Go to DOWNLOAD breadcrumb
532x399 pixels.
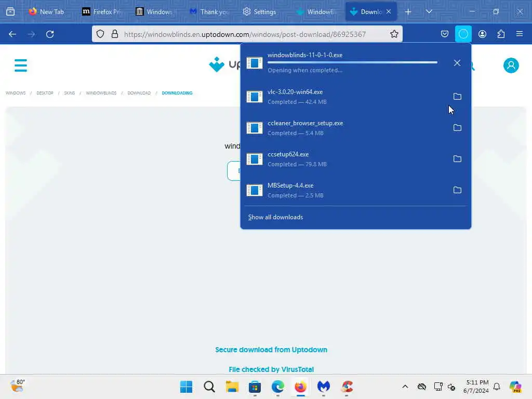click(139, 93)
